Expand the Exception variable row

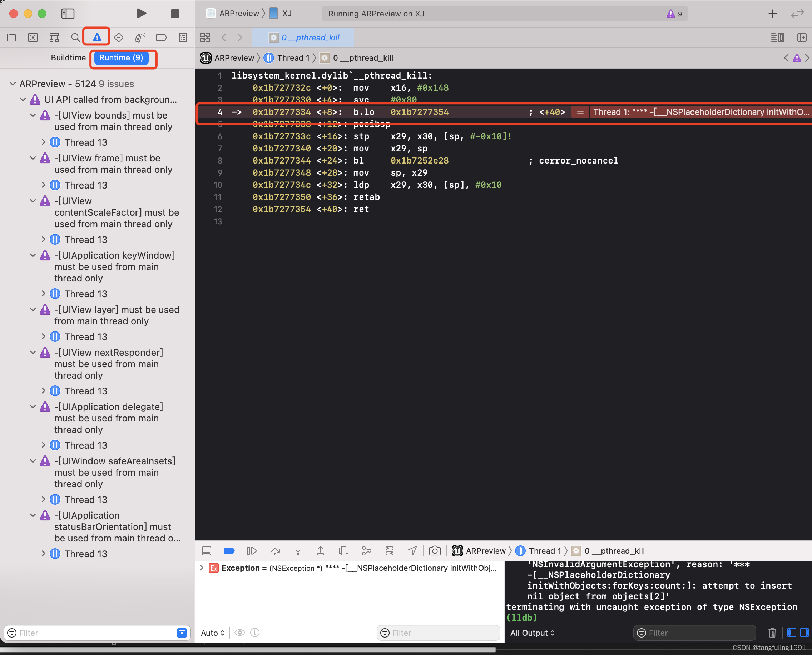click(x=201, y=568)
